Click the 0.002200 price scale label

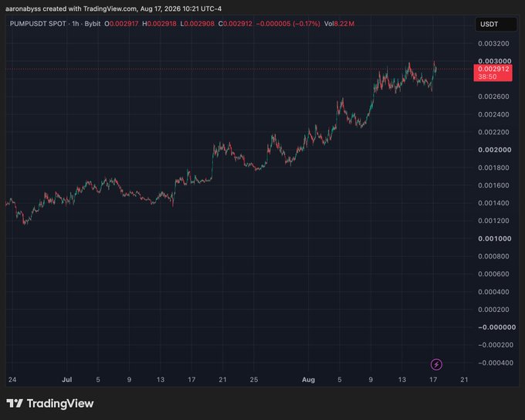(x=493, y=132)
